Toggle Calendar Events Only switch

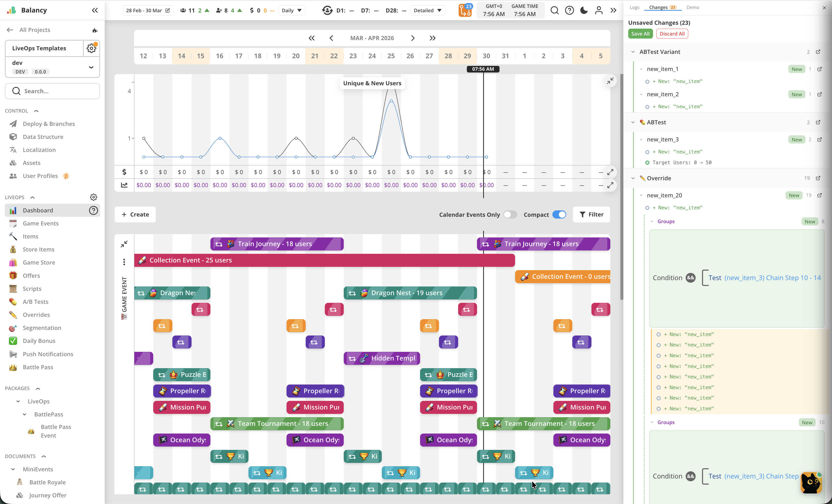point(510,215)
